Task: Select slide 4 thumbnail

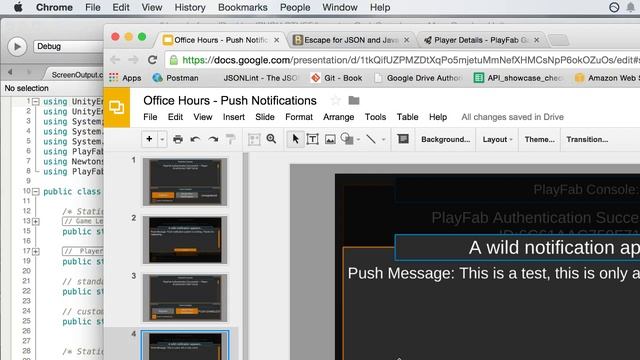Action: click(x=185, y=346)
